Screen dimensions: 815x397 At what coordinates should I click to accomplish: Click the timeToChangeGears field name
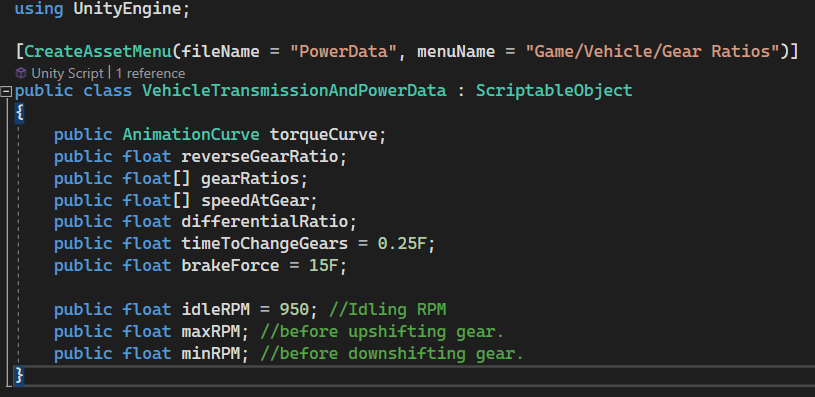[264, 244]
